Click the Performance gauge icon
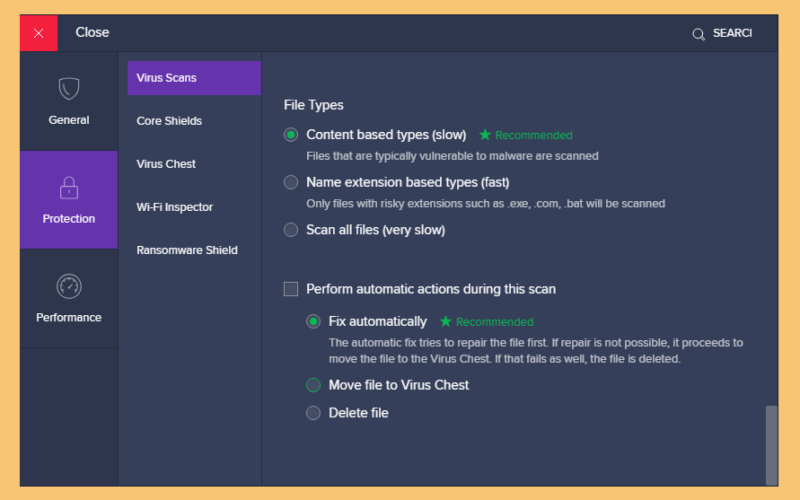The height and width of the screenshot is (500, 800). click(69, 286)
